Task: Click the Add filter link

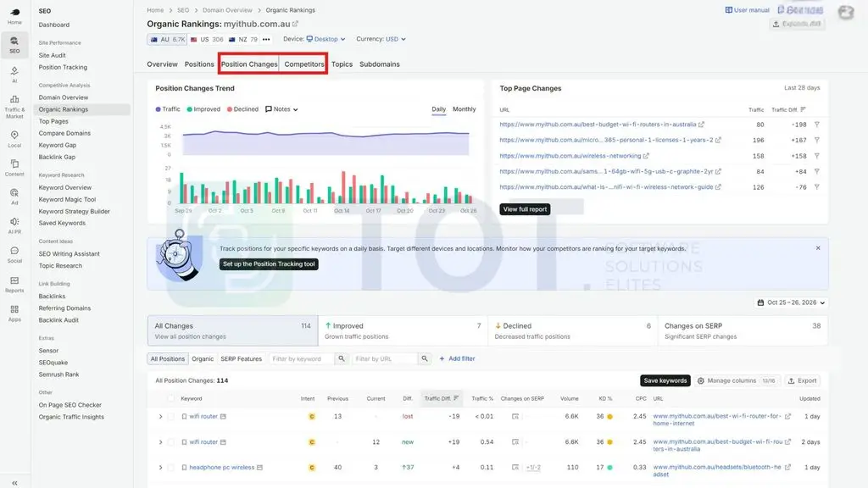Action: point(457,358)
